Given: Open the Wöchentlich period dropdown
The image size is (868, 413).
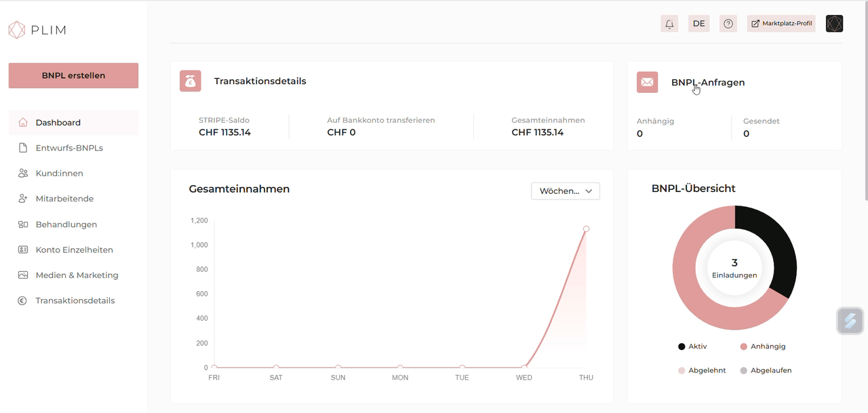Looking at the screenshot, I should 566,191.
